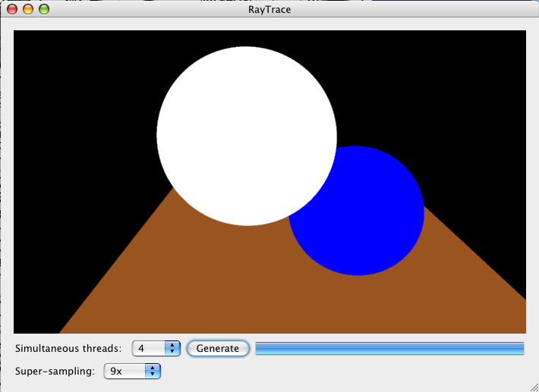Click the window resize grip corner
This screenshot has width=539, height=392.
point(532,385)
